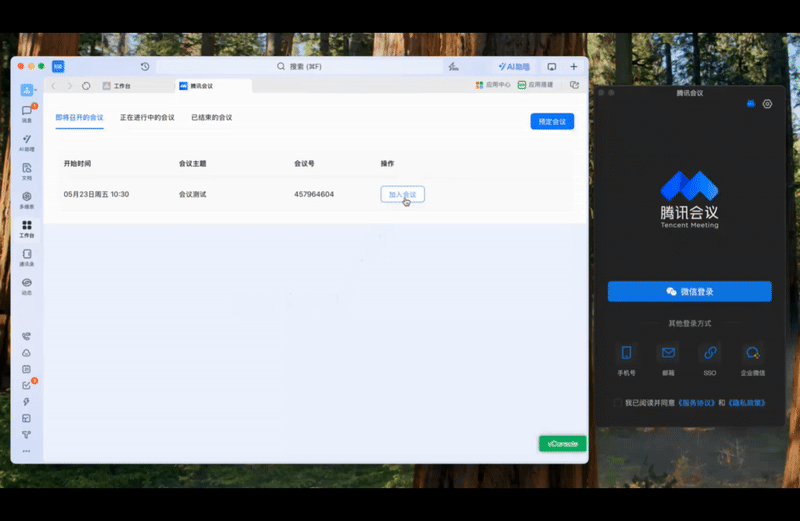The image size is (800, 521).
Task: Focus the 搜索 search field
Action: point(299,66)
